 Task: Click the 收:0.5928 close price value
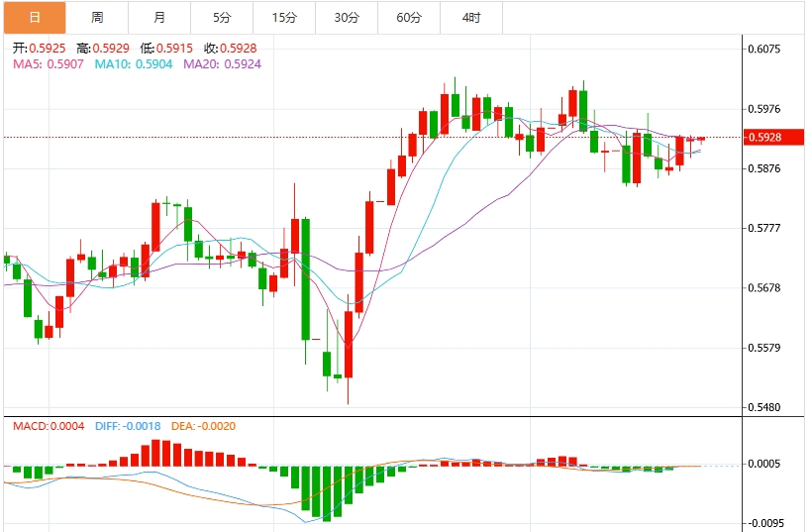point(230,49)
